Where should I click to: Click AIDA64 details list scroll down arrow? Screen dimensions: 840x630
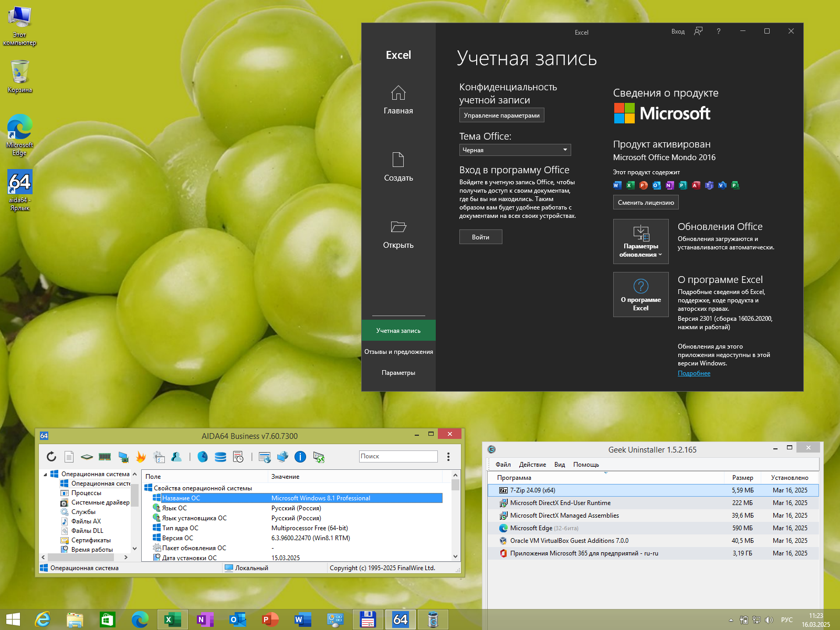pyautogui.click(x=455, y=556)
